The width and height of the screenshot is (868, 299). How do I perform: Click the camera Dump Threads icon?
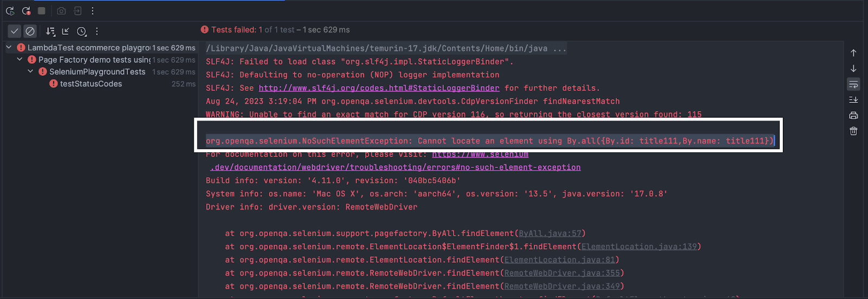[61, 11]
